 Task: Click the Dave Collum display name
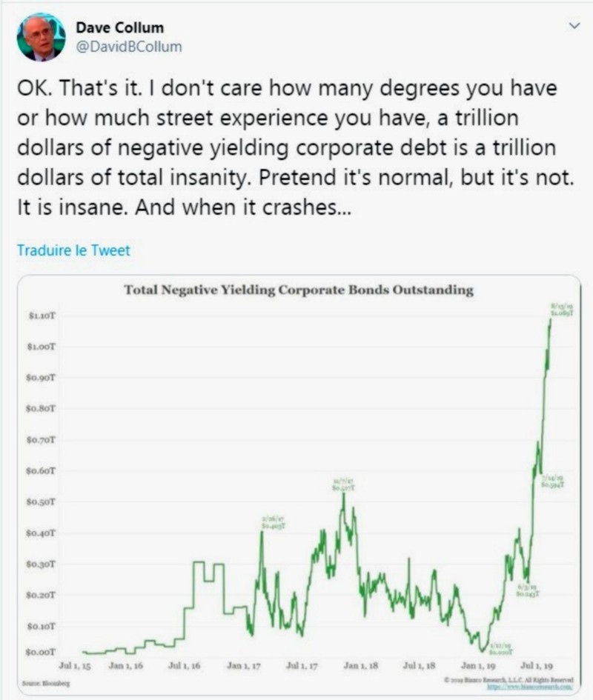click(x=120, y=27)
